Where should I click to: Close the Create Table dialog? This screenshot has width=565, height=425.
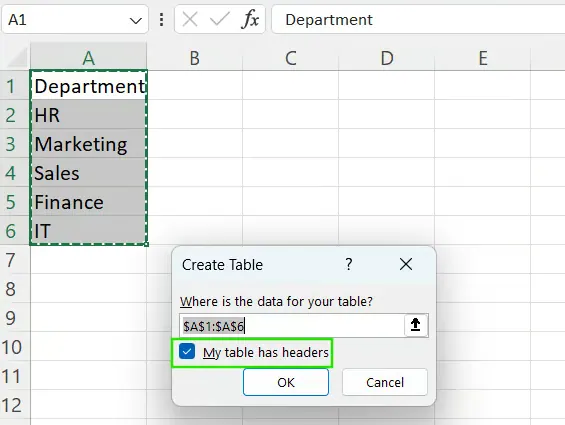[x=406, y=264]
